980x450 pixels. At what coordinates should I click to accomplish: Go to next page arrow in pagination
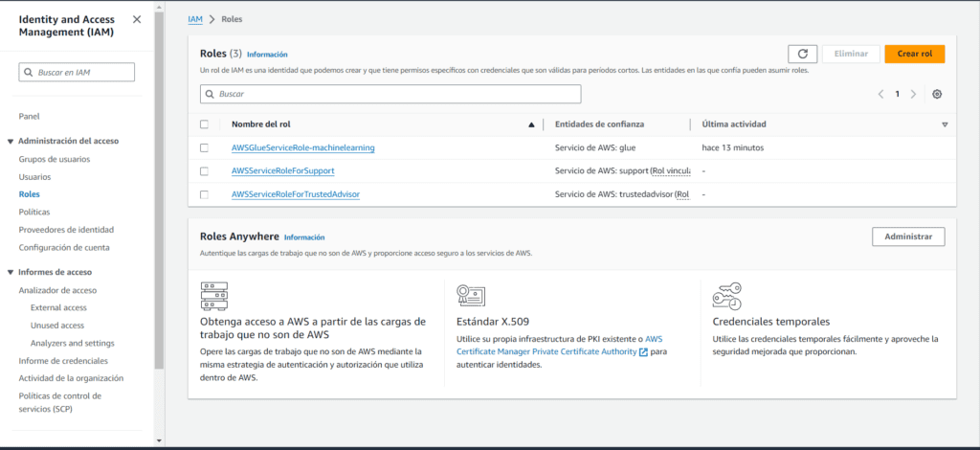914,94
